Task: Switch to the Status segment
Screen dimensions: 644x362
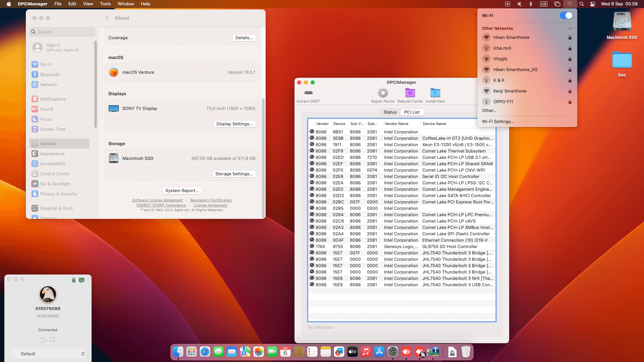Action: click(x=390, y=112)
